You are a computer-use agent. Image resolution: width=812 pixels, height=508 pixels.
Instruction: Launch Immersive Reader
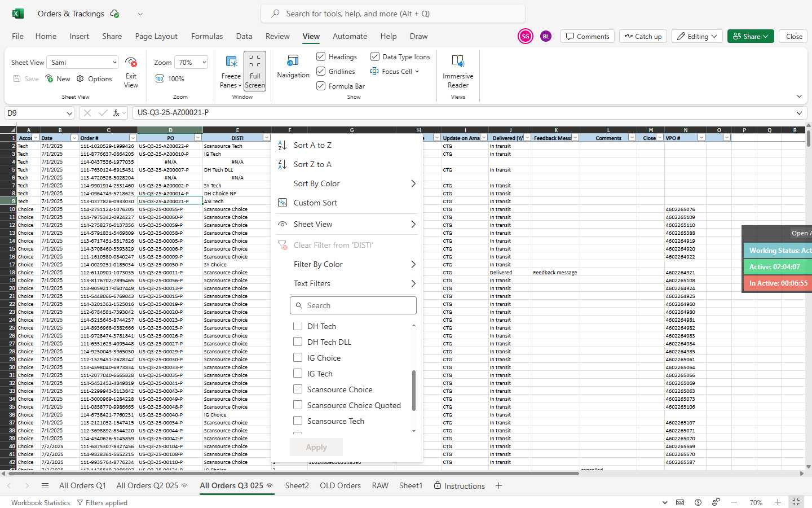click(x=458, y=71)
